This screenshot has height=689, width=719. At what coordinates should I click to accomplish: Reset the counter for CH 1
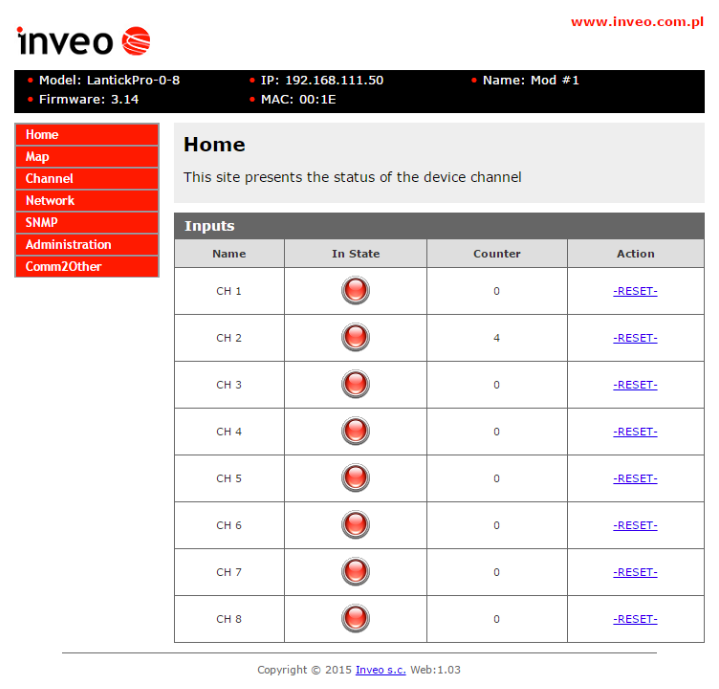(x=635, y=291)
